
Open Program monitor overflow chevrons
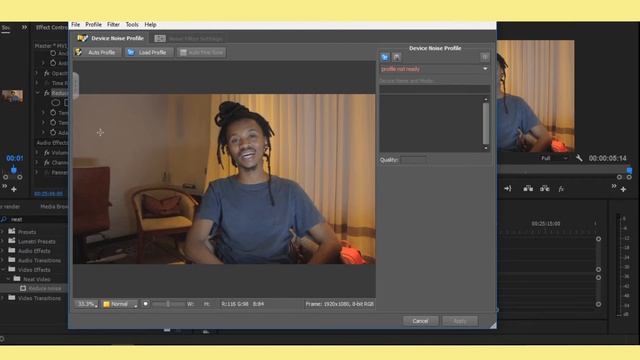tap(613, 186)
